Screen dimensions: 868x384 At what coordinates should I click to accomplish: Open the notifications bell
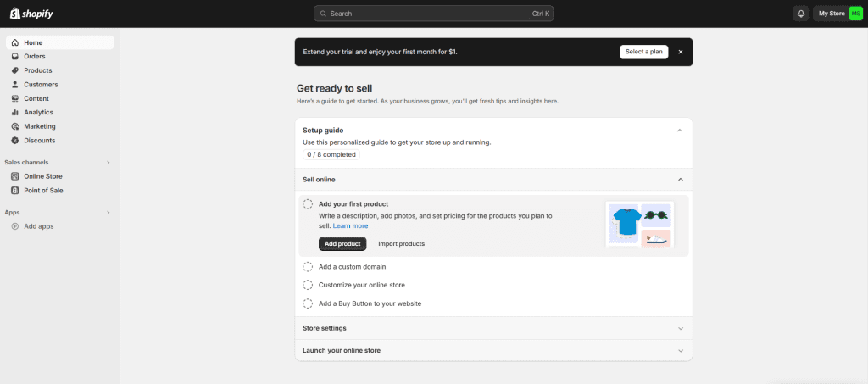click(x=800, y=14)
